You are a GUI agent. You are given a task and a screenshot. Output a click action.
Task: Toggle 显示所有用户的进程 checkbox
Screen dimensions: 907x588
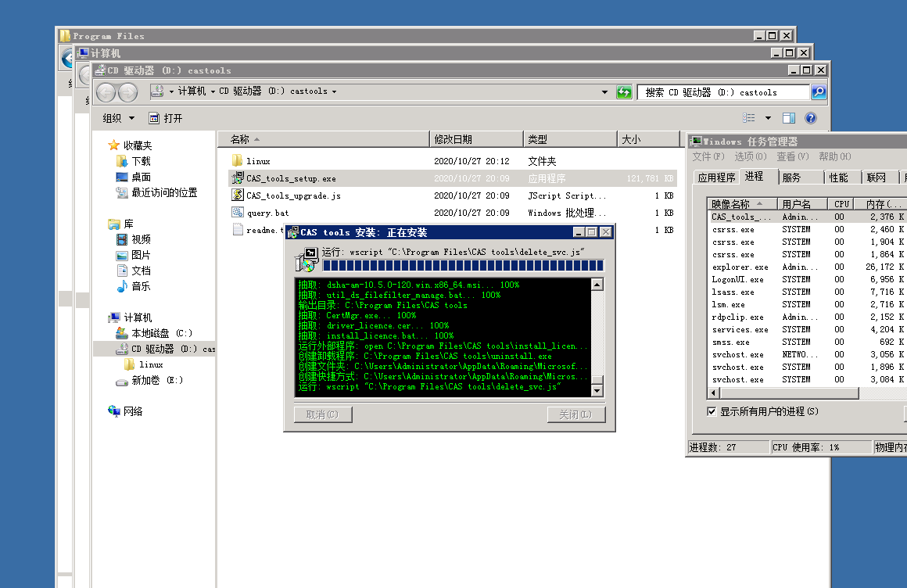712,411
